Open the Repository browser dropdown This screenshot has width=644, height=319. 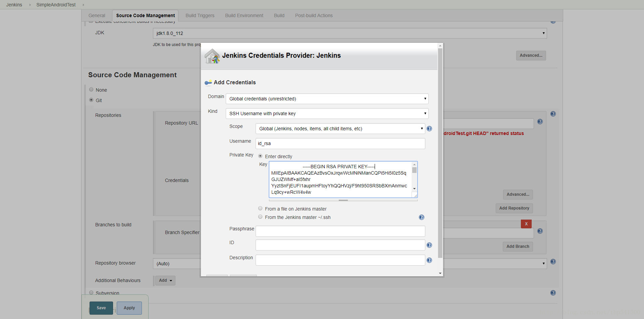pos(350,264)
